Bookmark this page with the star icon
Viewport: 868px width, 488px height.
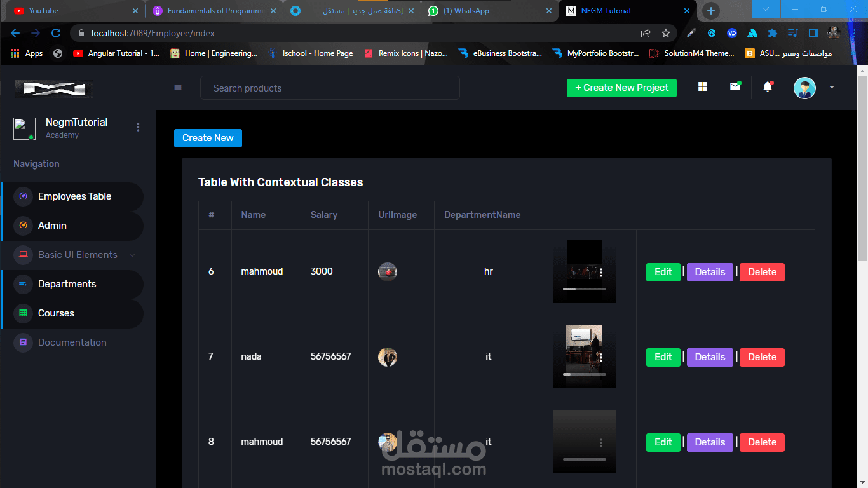click(x=666, y=33)
